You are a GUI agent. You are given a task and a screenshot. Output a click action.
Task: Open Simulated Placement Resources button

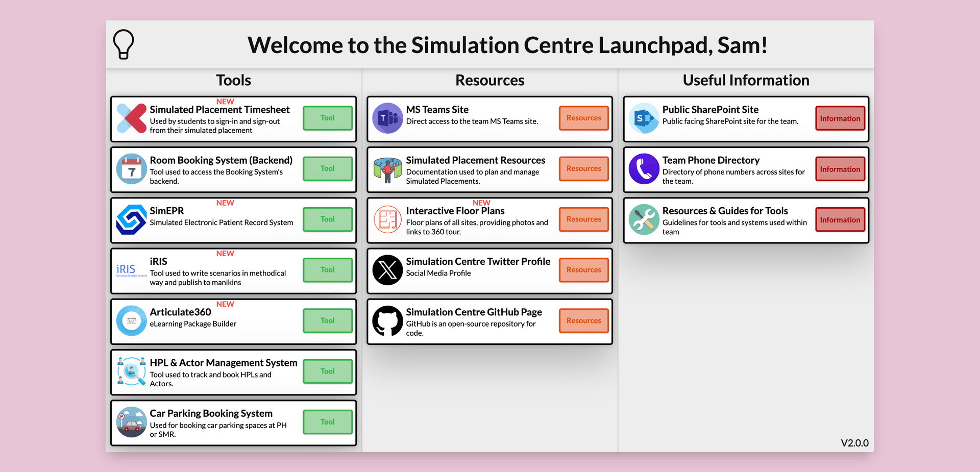[x=584, y=168]
